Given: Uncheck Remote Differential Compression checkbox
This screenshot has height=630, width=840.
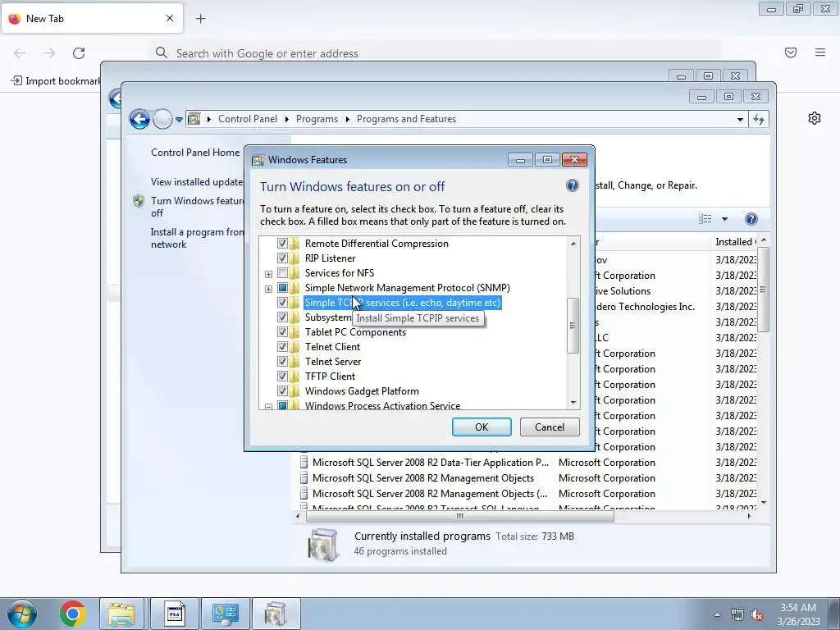Looking at the screenshot, I should pyautogui.click(x=282, y=243).
